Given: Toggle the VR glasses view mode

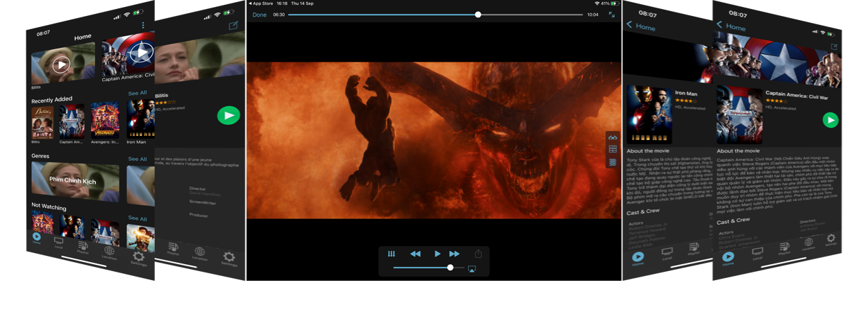Looking at the screenshot, I should click(612, 137).
